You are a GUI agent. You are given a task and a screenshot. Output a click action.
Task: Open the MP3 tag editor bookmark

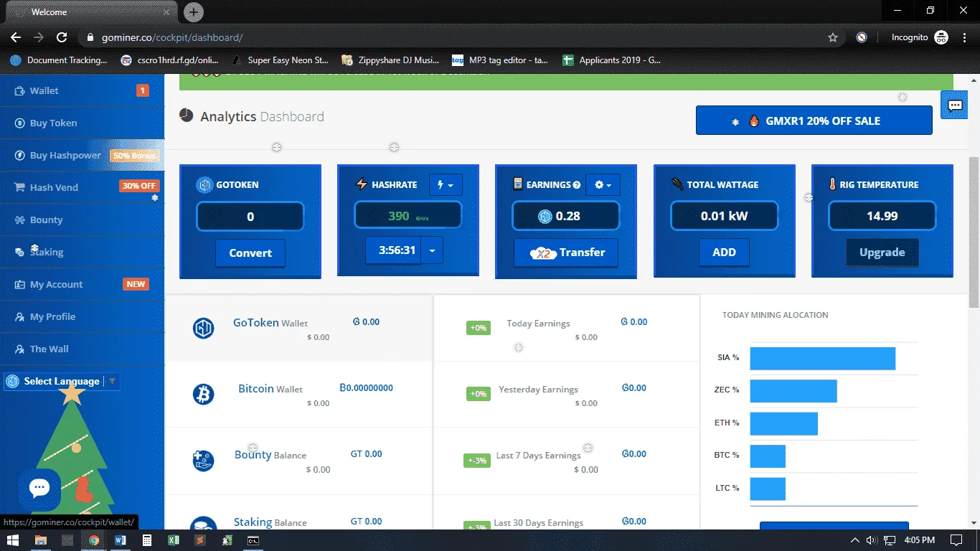500,60
